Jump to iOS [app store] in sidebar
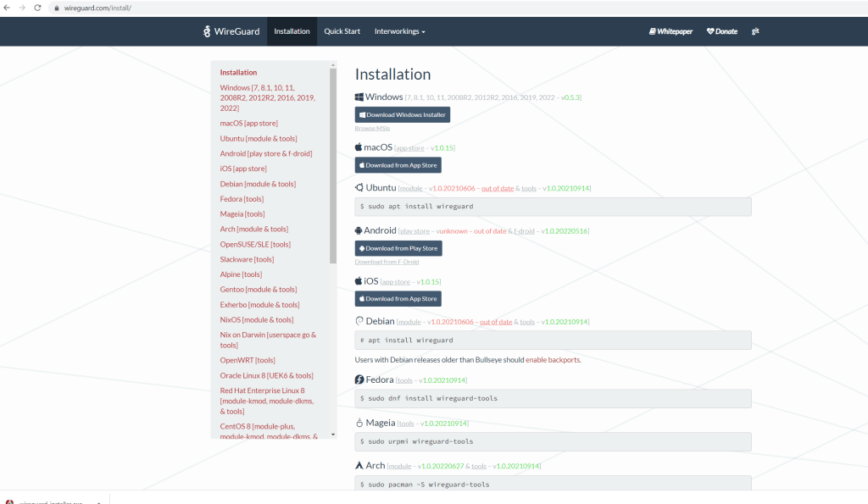 coord(243,169)
